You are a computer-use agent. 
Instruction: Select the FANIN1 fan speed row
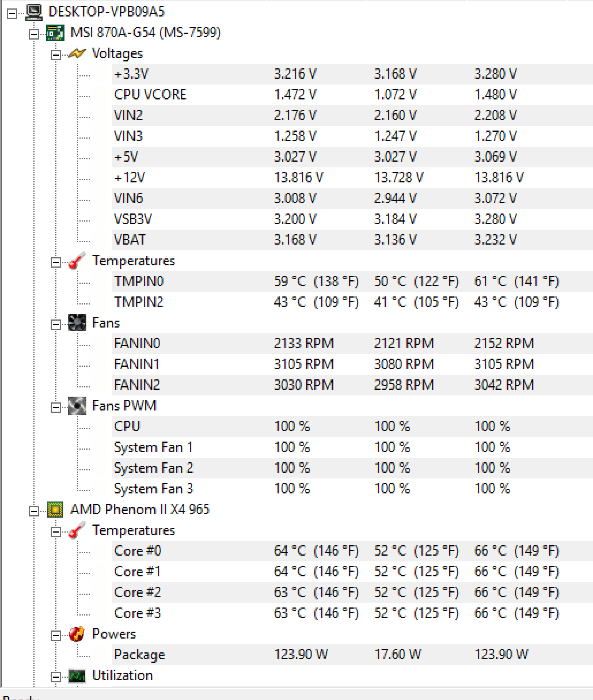click(352, 364)
